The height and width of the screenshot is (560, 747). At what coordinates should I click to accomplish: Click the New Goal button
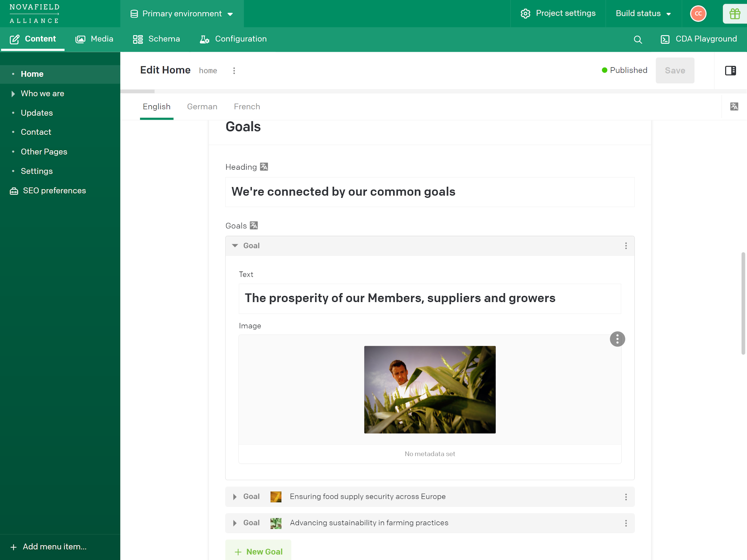click(x=258, y=551)
